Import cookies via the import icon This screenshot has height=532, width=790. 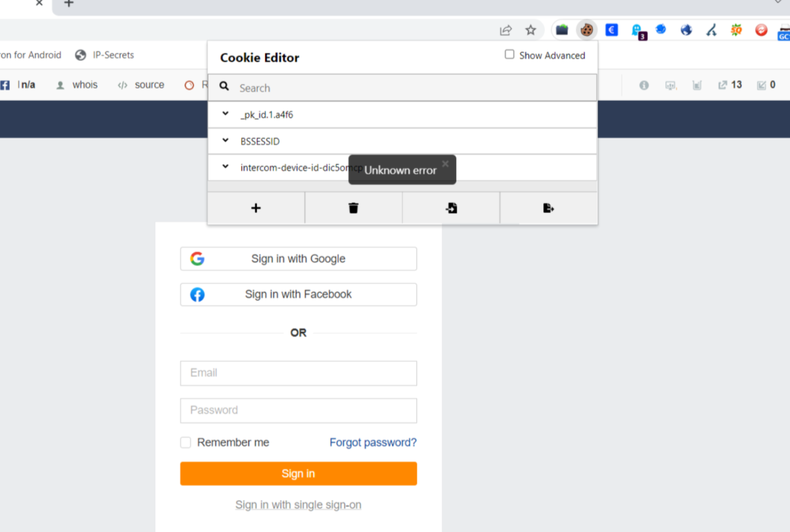tap(451, 208)
